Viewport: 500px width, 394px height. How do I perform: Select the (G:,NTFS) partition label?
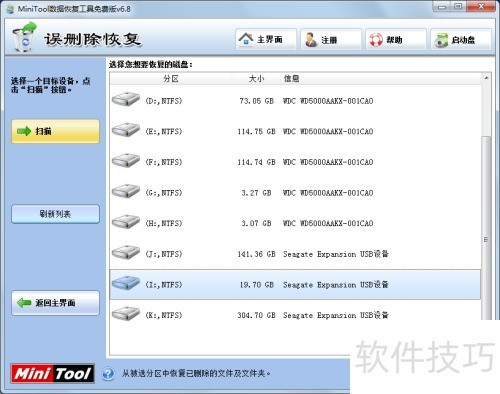[164, 193]
